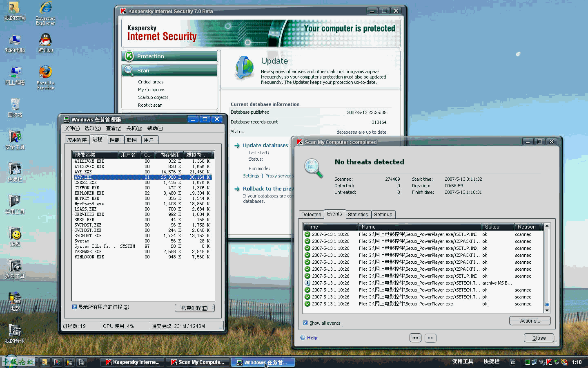Launch 腾讯QQ desktop icon

click(x=45, y=43)
